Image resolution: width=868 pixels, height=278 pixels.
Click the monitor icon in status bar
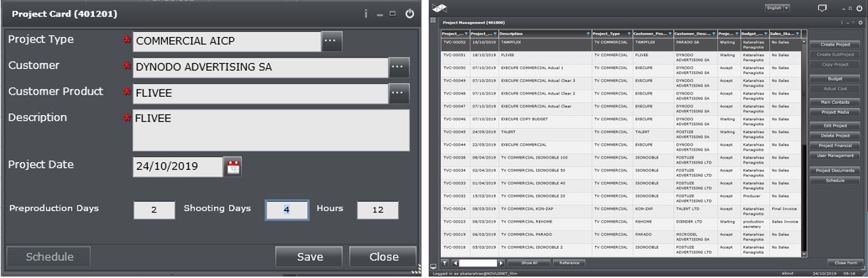pos(434,266)
